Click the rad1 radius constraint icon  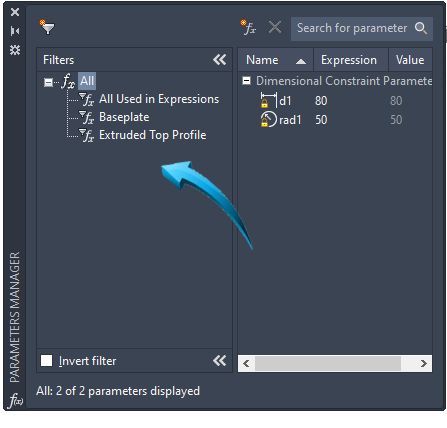pos(269,119)
